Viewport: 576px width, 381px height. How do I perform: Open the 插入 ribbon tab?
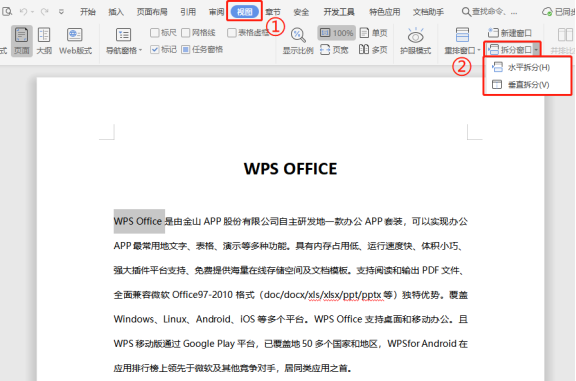(x=116, y=12)
